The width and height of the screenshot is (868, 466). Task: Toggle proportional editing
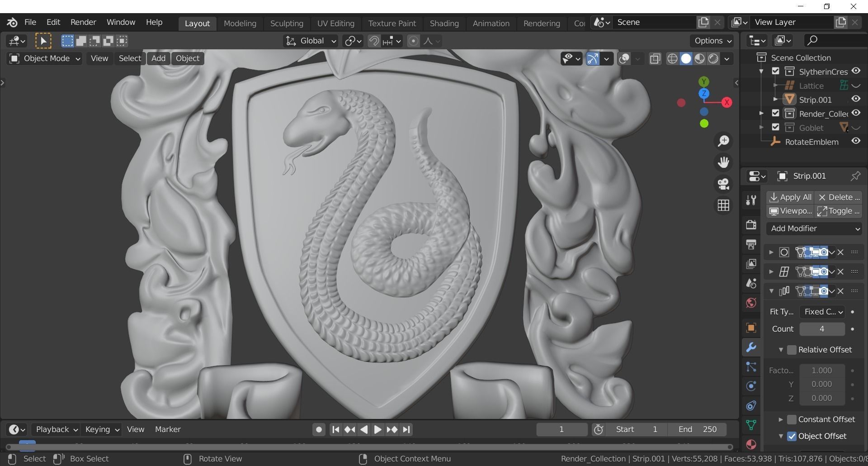(413, 41)
